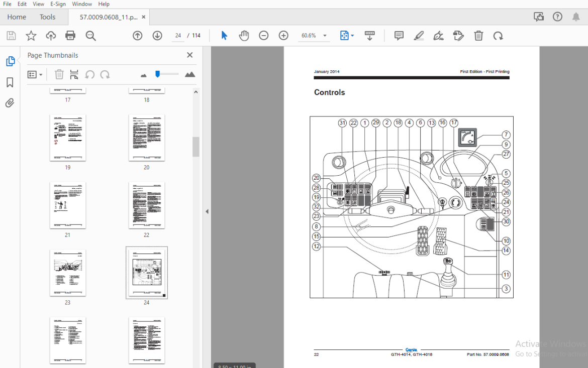Screen dimensions: 588x368
Task: Click the Fit page tool icon
Action: [x=344, y=36]
